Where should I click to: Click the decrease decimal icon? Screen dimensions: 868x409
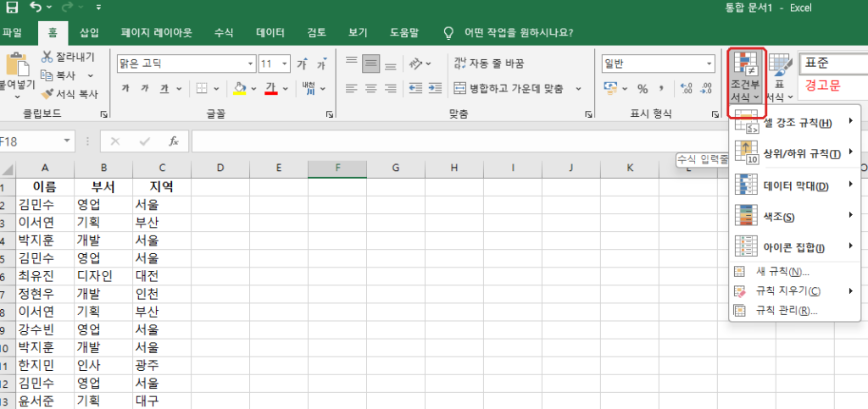click(706, 88)
